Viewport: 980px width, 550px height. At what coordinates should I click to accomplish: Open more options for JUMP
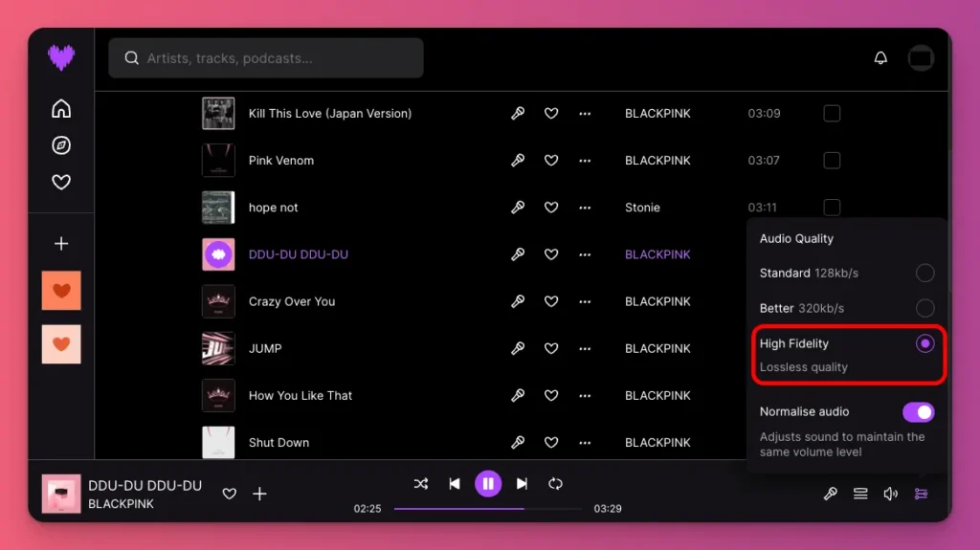(x=585, y=349)
